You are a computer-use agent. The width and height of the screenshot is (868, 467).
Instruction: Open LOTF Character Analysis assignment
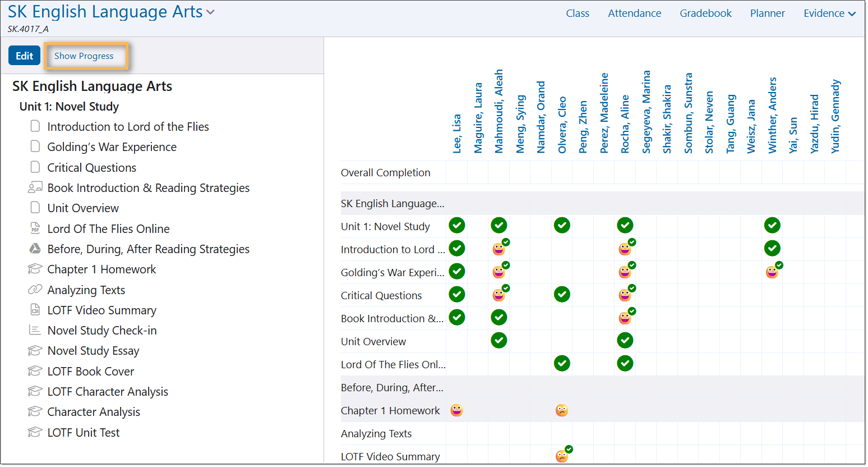point(108,391)
